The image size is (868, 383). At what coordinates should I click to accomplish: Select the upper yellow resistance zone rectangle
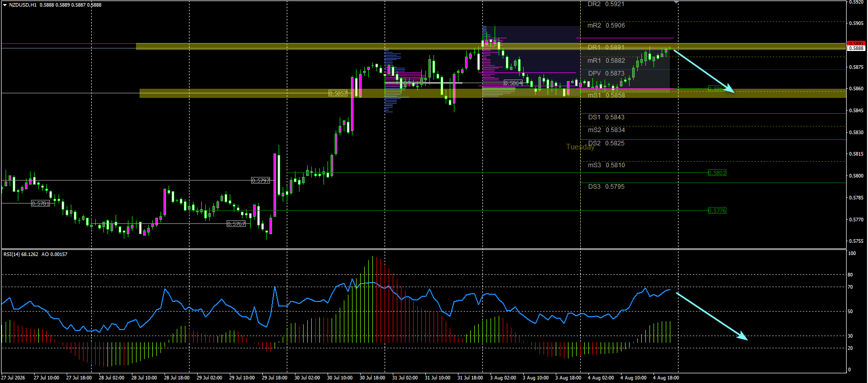click(491, 46)
